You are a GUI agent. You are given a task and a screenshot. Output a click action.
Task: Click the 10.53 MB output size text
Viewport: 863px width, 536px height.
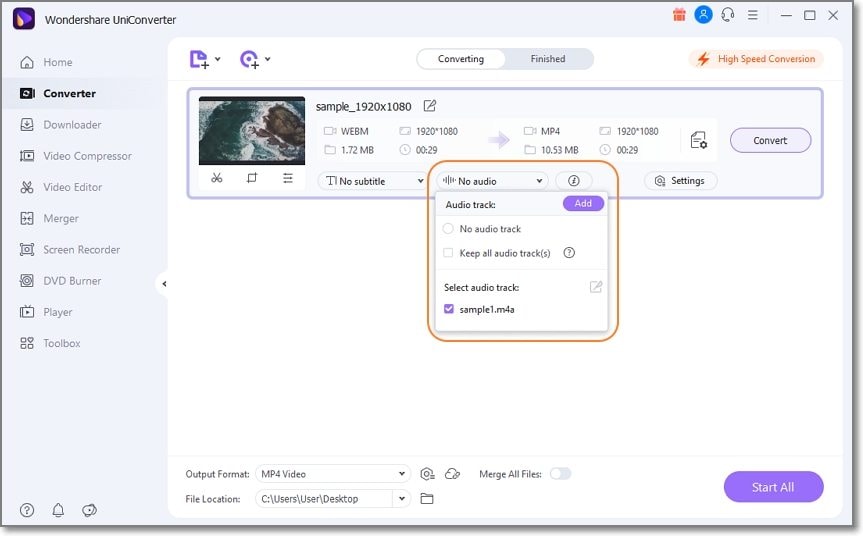click(x=560, y=150)
